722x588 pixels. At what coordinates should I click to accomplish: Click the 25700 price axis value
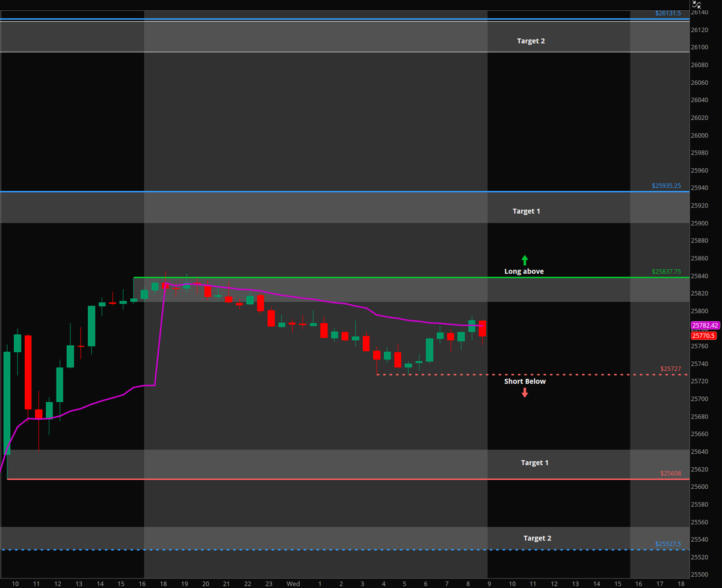coord(700,399)
